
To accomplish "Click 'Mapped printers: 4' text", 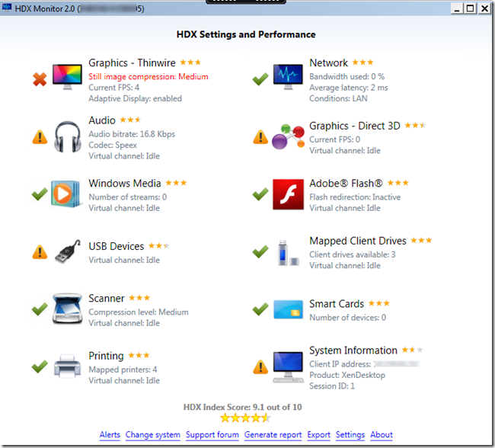I will click(x=123, y=370).
